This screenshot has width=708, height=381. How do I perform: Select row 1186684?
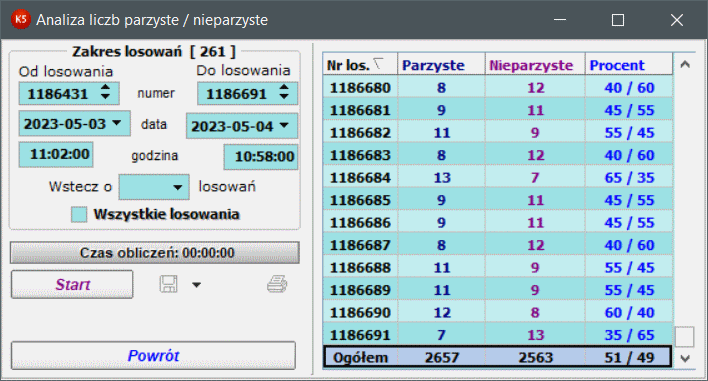pos(498,177)
